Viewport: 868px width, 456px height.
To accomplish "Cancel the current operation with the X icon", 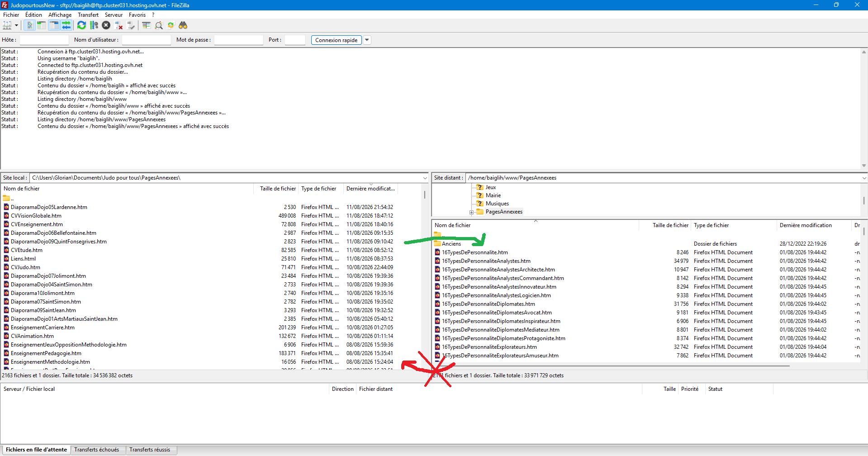I will click(x=106, y=25).
